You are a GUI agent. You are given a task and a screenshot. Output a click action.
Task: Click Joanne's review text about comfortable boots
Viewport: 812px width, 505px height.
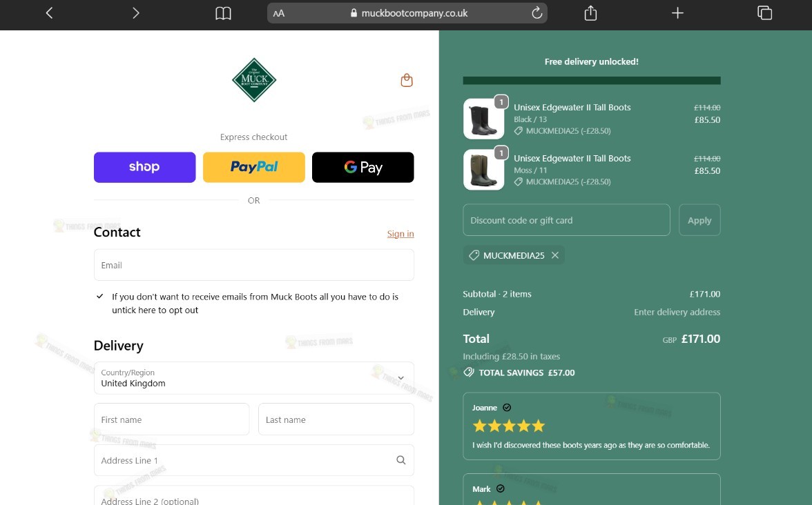[591, 445]
